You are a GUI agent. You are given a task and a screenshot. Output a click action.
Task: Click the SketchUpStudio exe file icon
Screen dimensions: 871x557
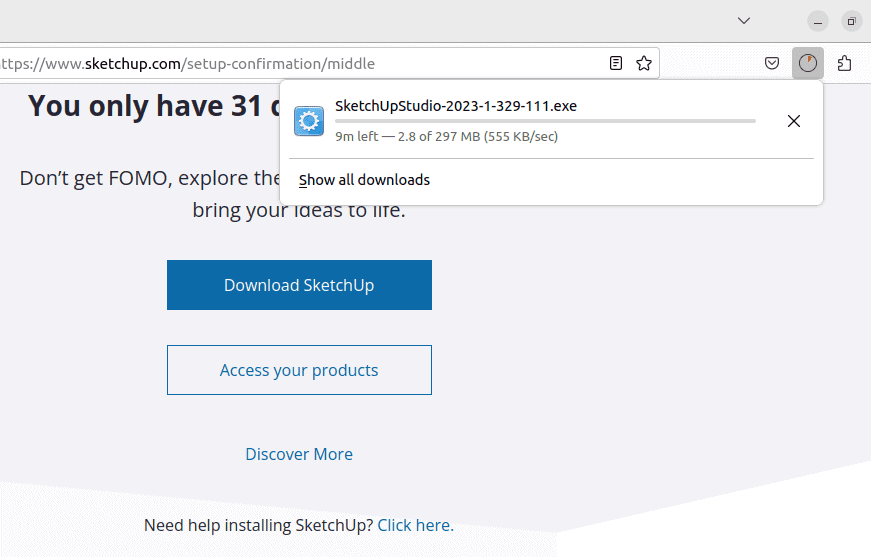pos(309,121)
